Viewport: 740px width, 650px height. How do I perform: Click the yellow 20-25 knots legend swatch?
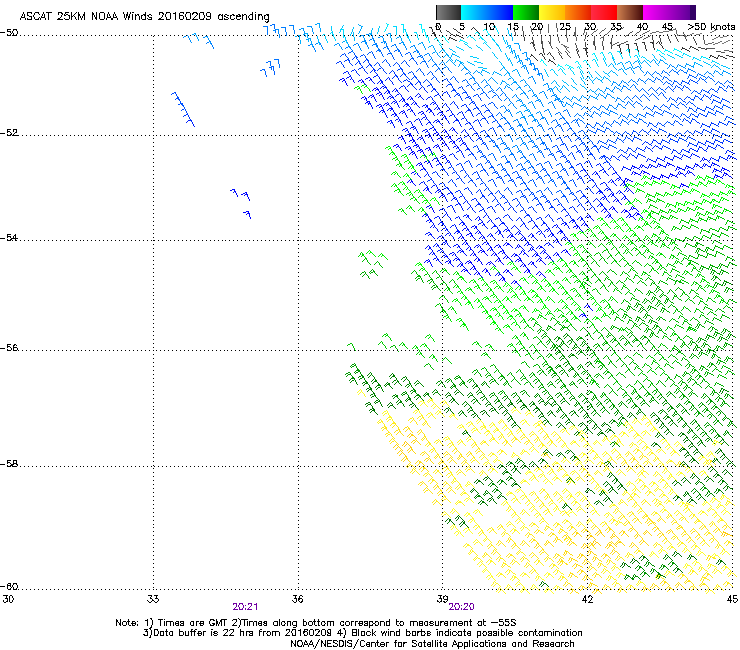click(x=552, y=12)
